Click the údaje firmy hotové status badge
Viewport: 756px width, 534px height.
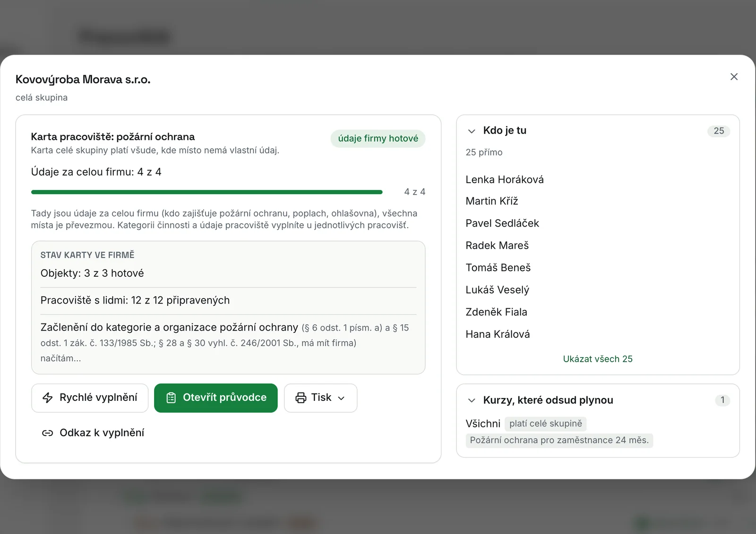point(378,138)
